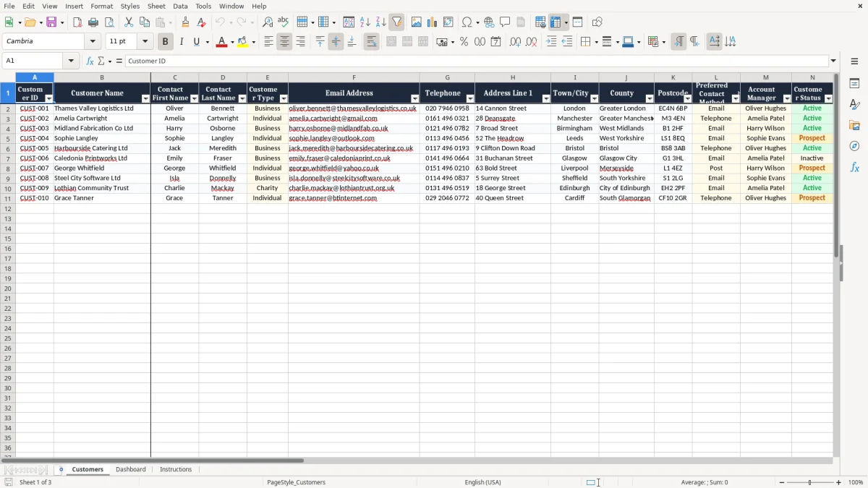Open the Format menu
The image size is (868, 488).
click(x=101, y=6)
